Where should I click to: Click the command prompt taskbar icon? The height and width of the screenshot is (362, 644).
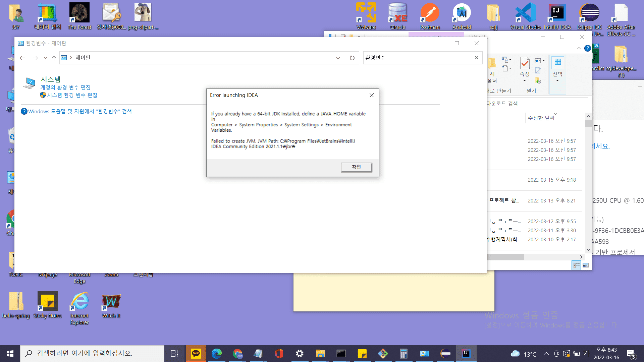[341, 353]
